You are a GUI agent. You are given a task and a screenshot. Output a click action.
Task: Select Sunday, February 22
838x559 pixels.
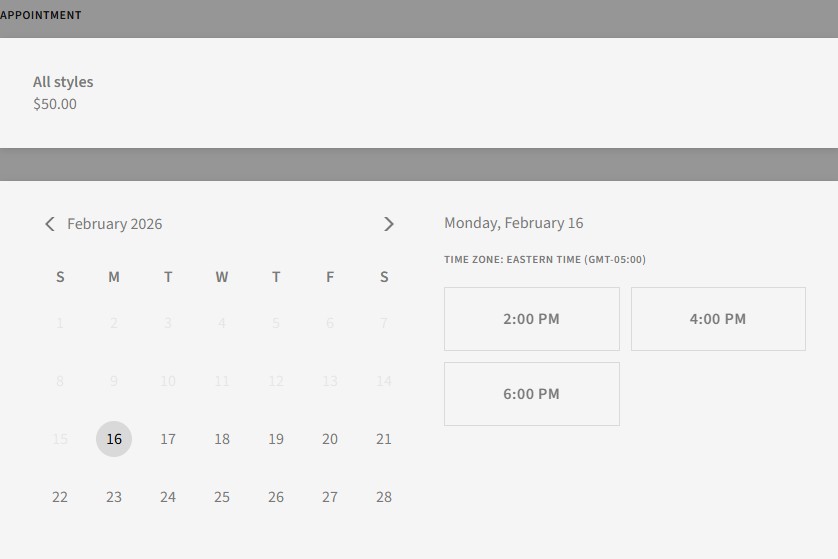pyautogui.click(x=60, y=497)
